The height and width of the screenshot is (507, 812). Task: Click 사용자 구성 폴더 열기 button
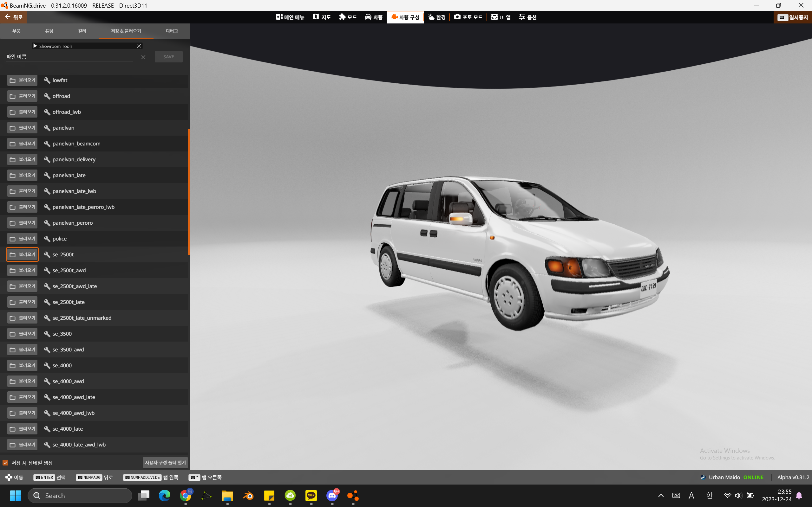[165, 463]
